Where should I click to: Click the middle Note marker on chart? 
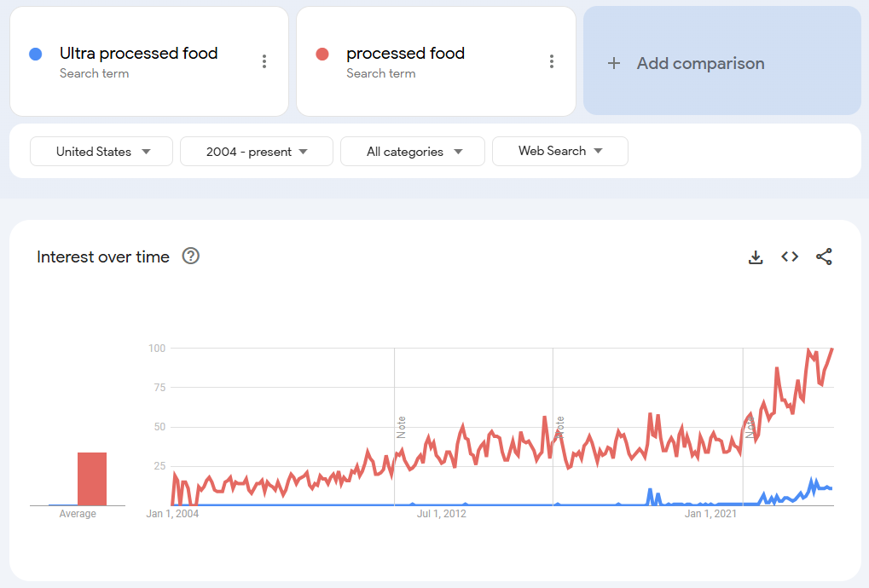[559, 427]
